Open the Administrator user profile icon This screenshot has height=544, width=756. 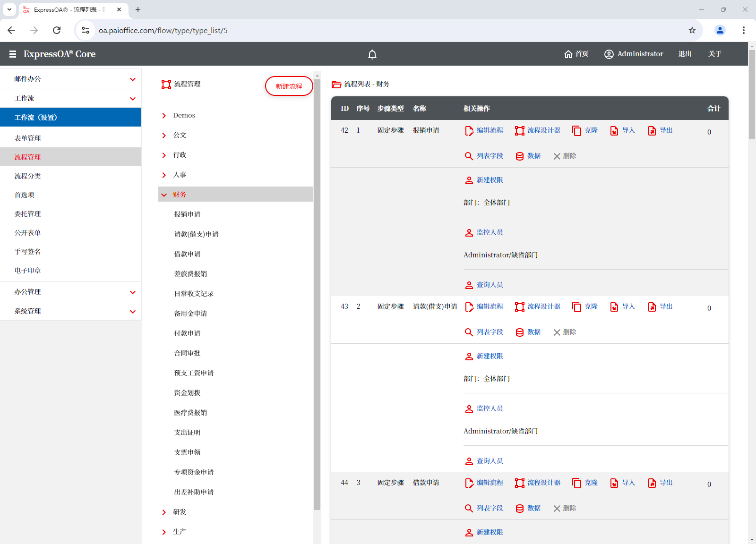pos(609,54)
